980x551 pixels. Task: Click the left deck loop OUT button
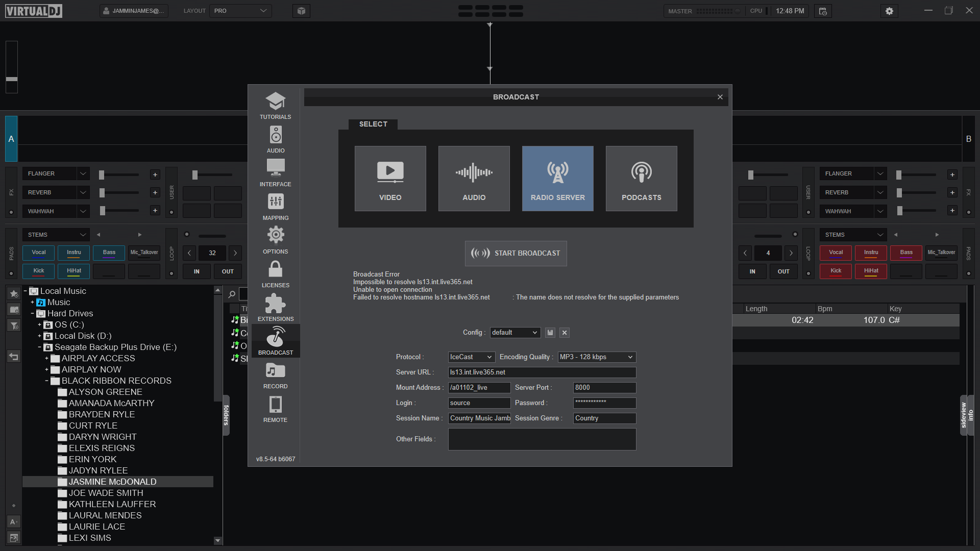(228, 271)
